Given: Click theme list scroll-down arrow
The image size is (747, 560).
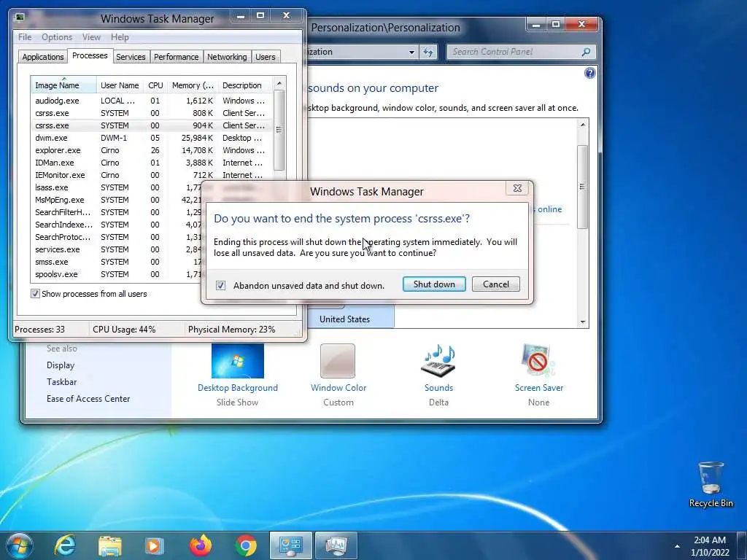Looking at the screenshot, I should [x=583, y=322].
